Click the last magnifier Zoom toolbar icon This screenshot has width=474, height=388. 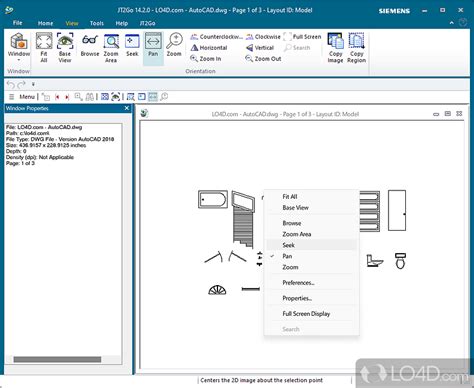164,97
